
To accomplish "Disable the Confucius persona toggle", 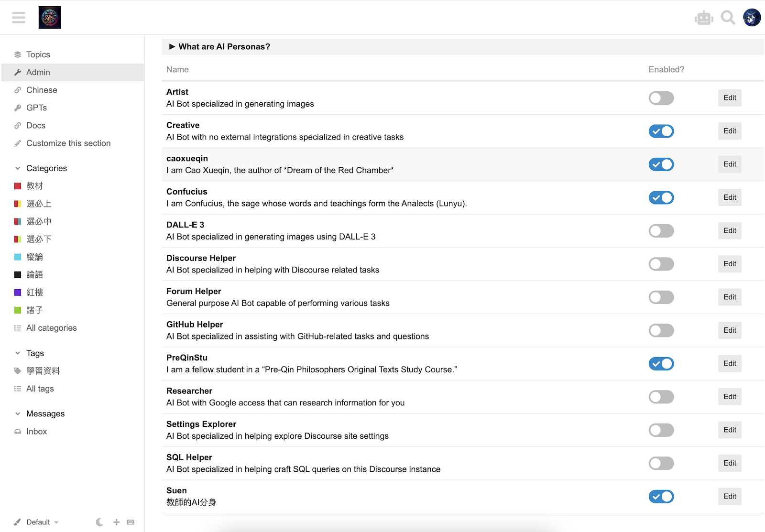I will click(x=661, y=197).
